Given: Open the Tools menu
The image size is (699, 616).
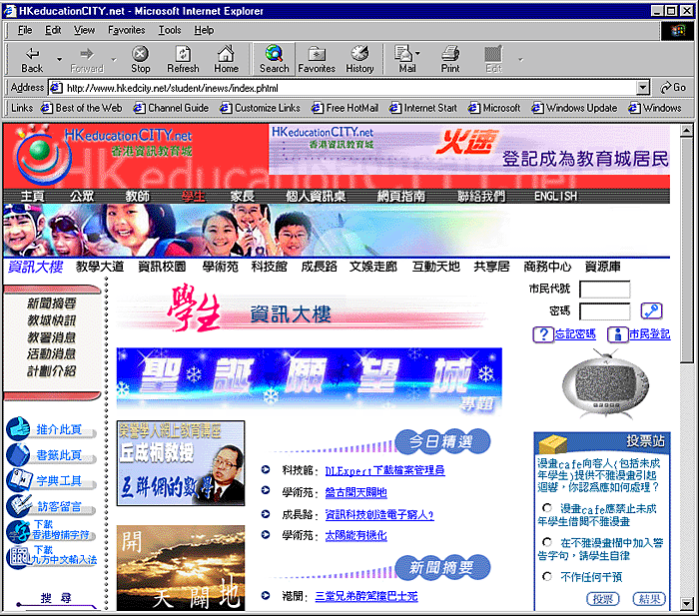Looking at the screenshot, I should 170,30.
